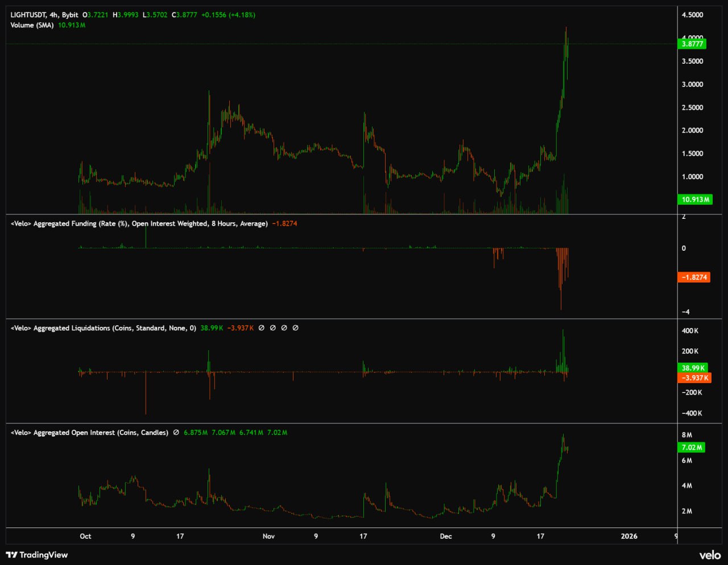Click the 10.913M value beside Volume (SMA)
Viewport: 728px width, 565px height.
pyautogui.click(x=72, y=25)
